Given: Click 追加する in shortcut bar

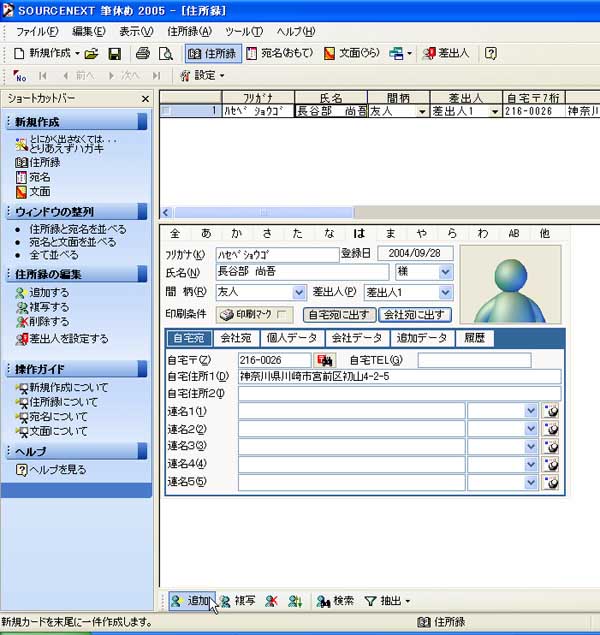Looking at the screenshot, I should (x=42, y=292).
